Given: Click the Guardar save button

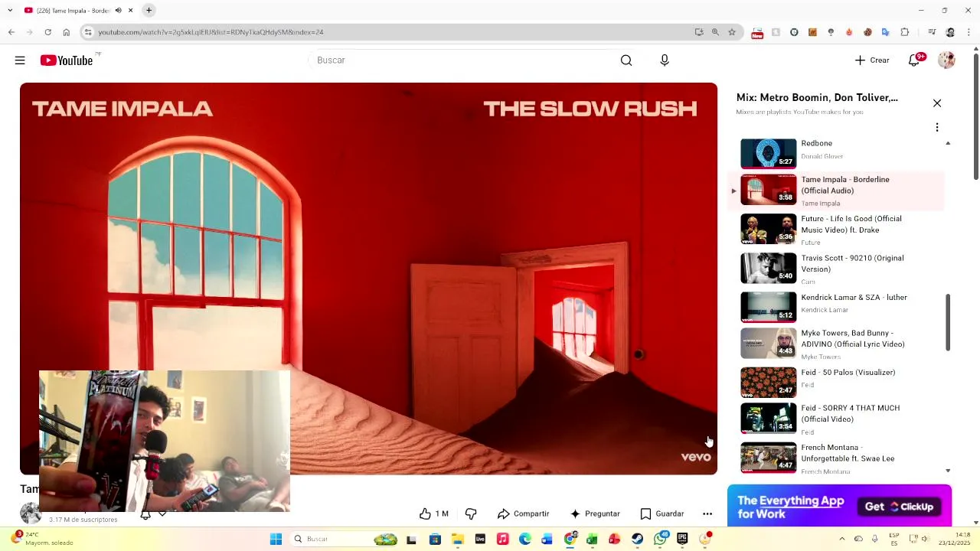Looking at the screenshot, I should coord(662,514).
